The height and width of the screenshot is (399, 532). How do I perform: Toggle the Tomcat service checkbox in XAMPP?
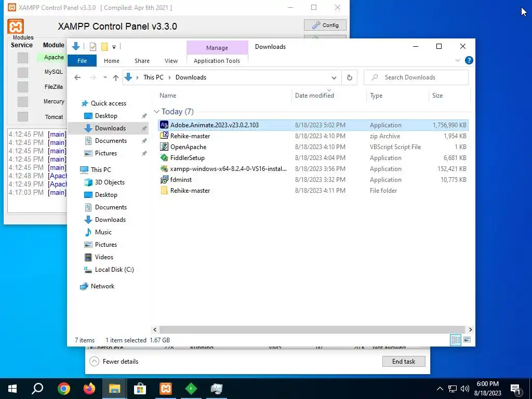(23, 116)
